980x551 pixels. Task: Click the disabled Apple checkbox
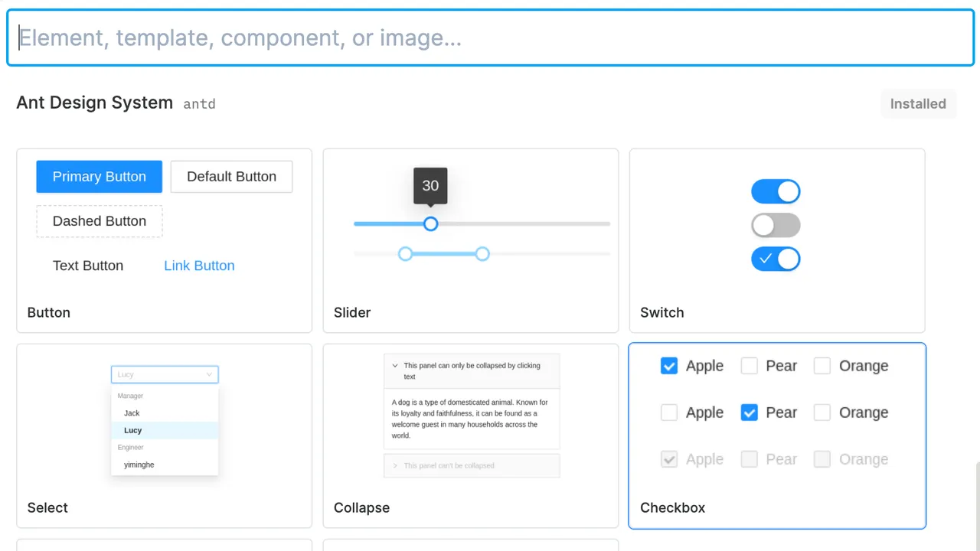(669, 459)
